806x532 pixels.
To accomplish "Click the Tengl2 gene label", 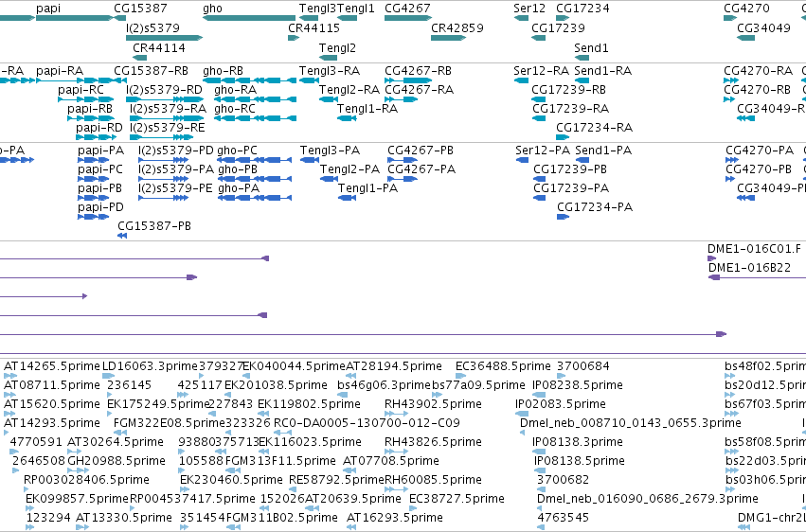I will pyautogui.click(x=337, y=47).
